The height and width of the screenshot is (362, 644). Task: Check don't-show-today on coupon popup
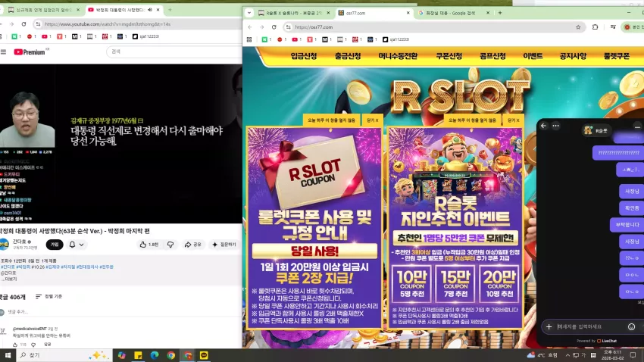pyautogui.click(x=331, y=120)
